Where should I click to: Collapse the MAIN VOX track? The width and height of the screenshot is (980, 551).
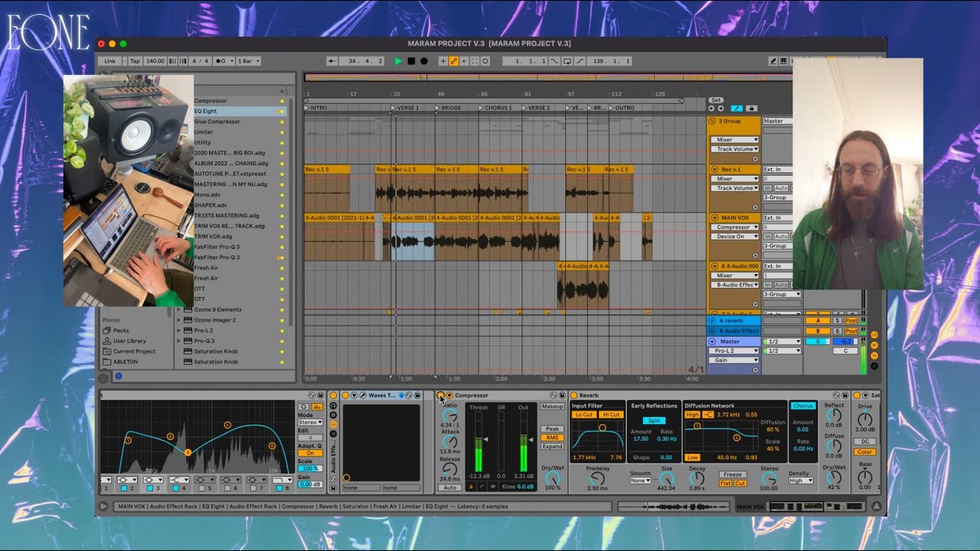(715, 218)
